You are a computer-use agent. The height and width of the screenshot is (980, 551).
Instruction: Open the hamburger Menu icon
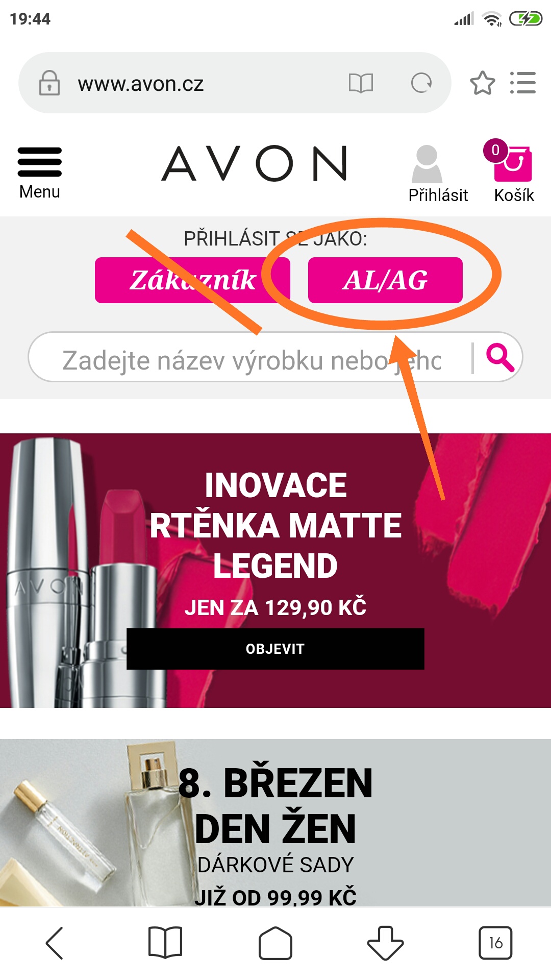pos(40,162)
